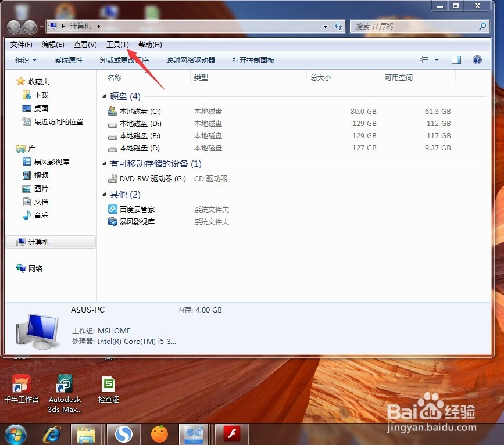504x445 pixels.
Task: Open 最近访问的位置 in sidebar
Action: (x=53, y=122)
